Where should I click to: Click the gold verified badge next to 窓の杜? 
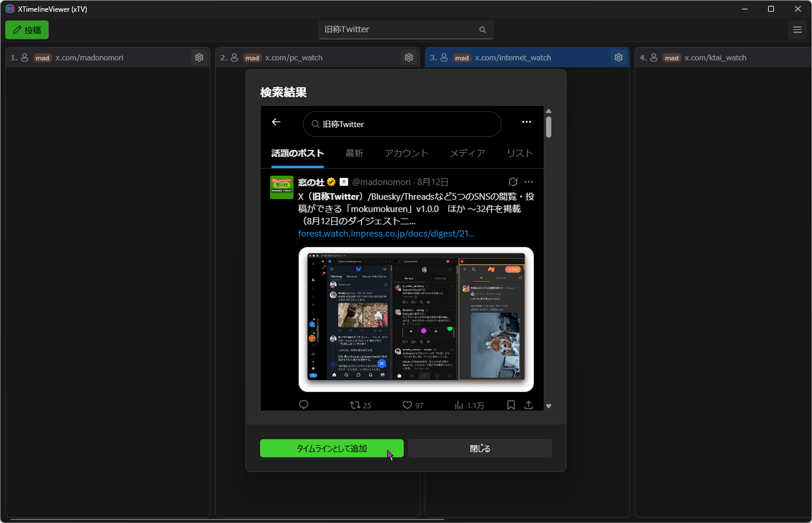(332, 182)
